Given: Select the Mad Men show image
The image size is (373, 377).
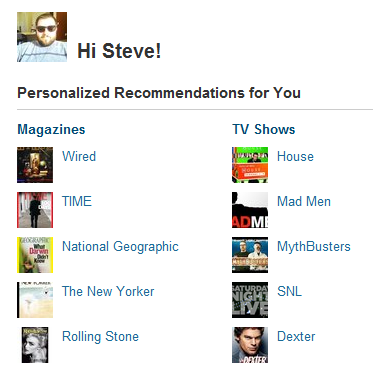Looking at the screenshot, I should coord(250,210).
